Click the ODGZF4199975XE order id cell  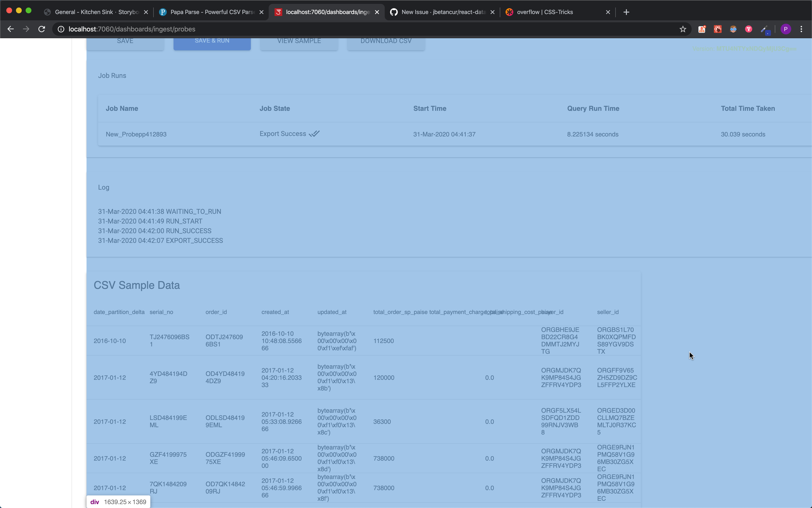click(x=225, y=458)
